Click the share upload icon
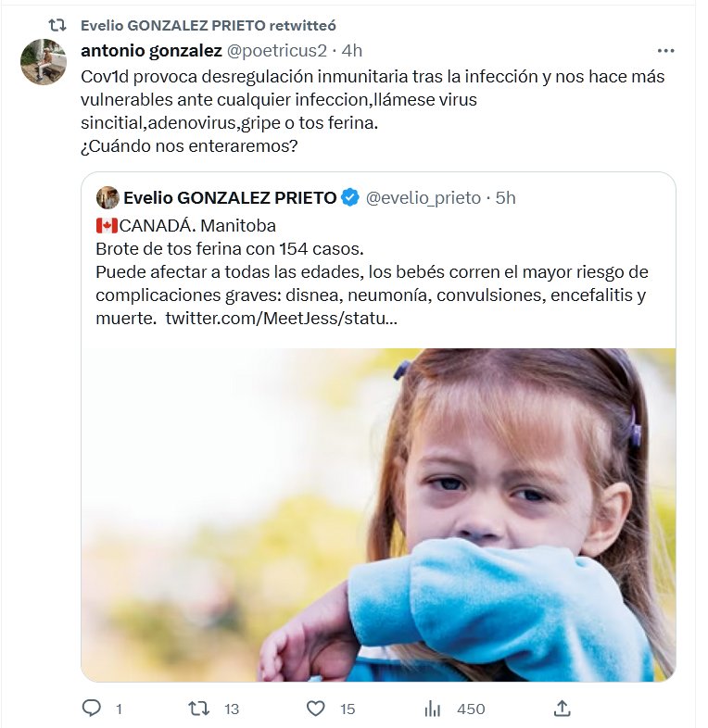The width and height of the screenshot is (708, 728). coord(562,709)
